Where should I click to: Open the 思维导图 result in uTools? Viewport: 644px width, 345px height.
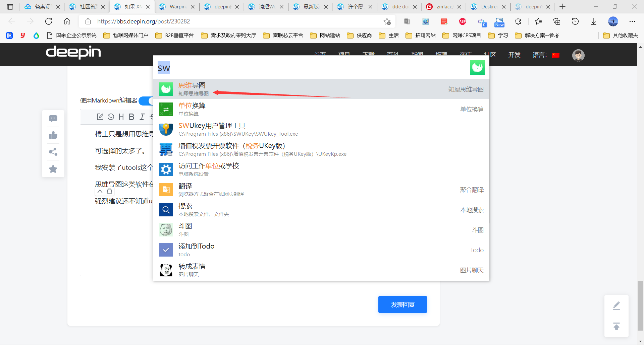[x=321, y=89]
